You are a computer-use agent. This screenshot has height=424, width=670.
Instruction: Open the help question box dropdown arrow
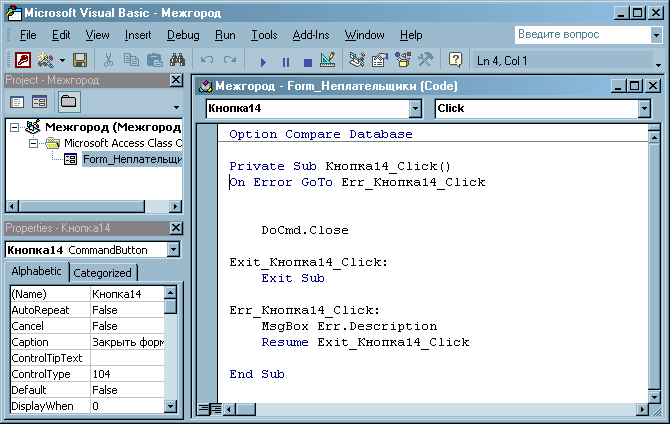point(656,35)
